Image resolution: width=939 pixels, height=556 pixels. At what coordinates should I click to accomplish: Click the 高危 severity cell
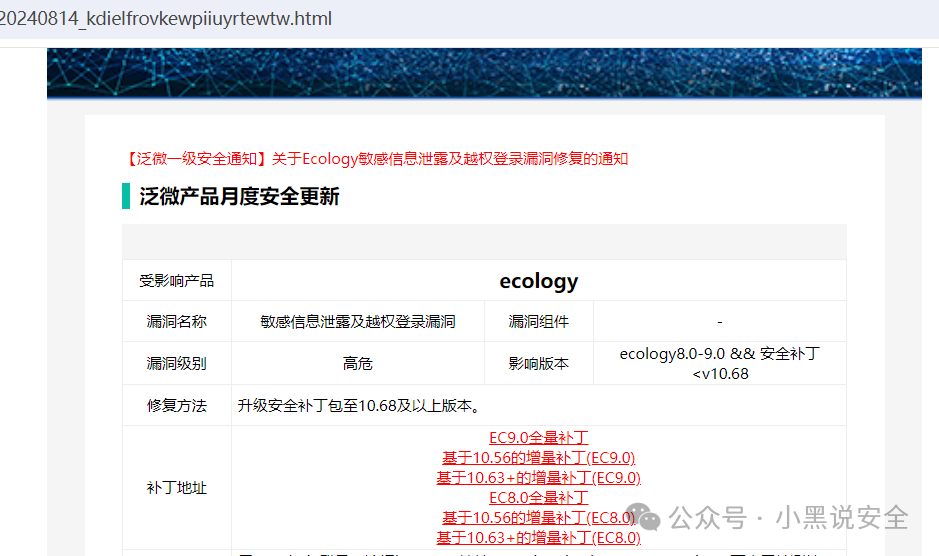tap(358, 364)
